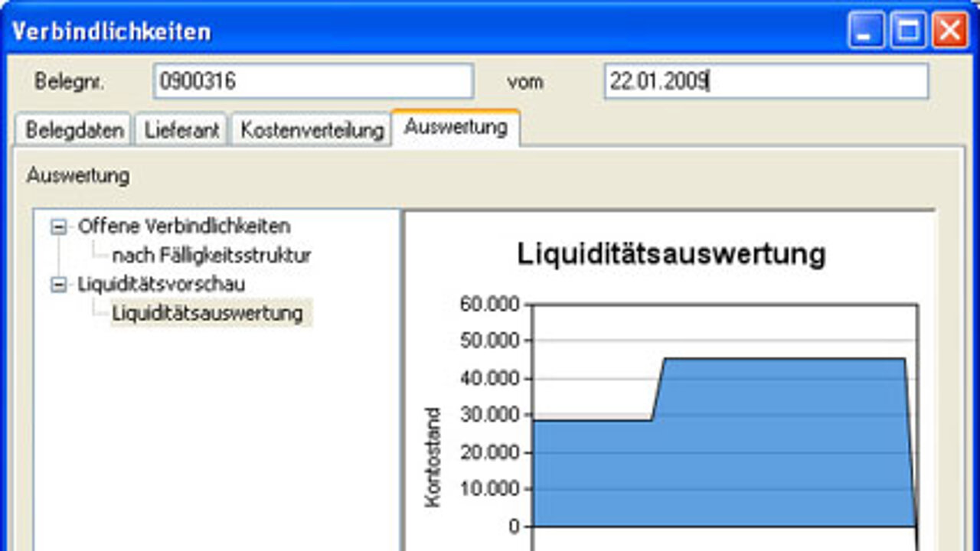Screen dimensions: 980x551
Task: Open the Lieferant tab
Action: coord(182,130)
